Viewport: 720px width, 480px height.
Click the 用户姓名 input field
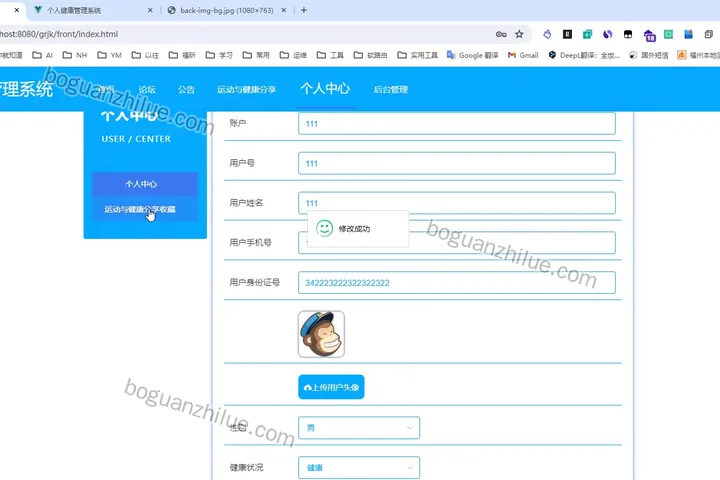pos(456,203)
